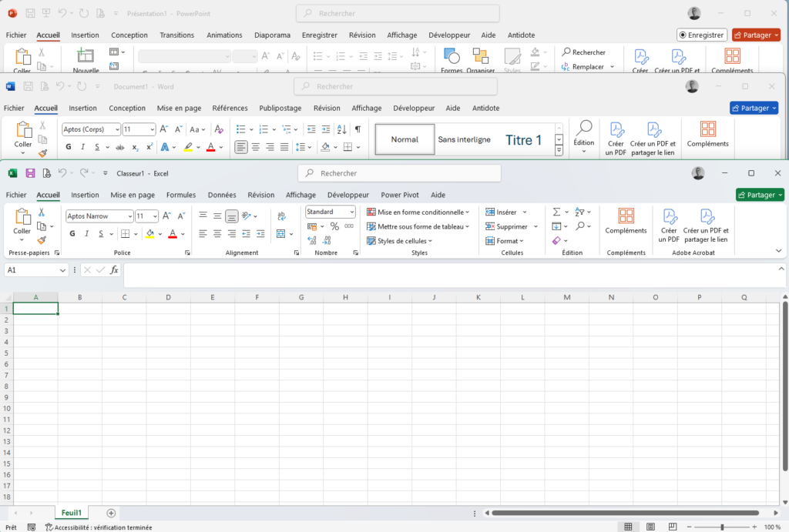Open Mettre sous forme de tableau dropdown
The height and width of the screenshot is (532, 789).
coord(418,226)
